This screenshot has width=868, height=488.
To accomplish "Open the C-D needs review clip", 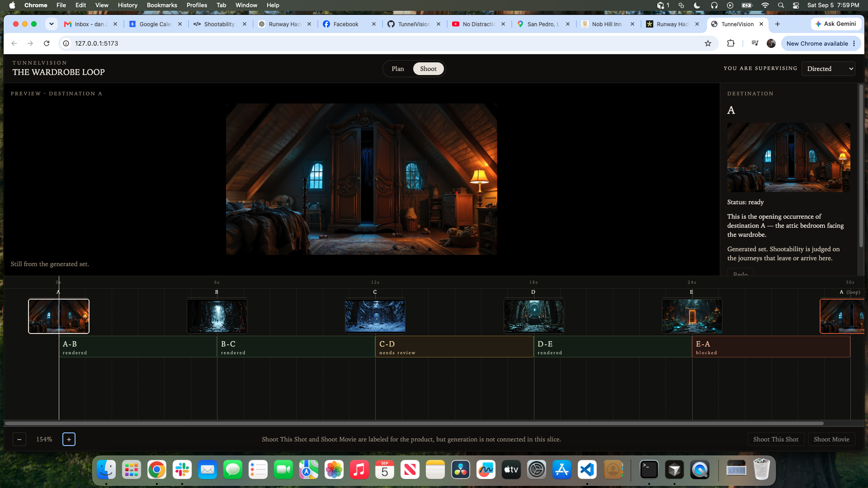I will [x=454, y=347].
